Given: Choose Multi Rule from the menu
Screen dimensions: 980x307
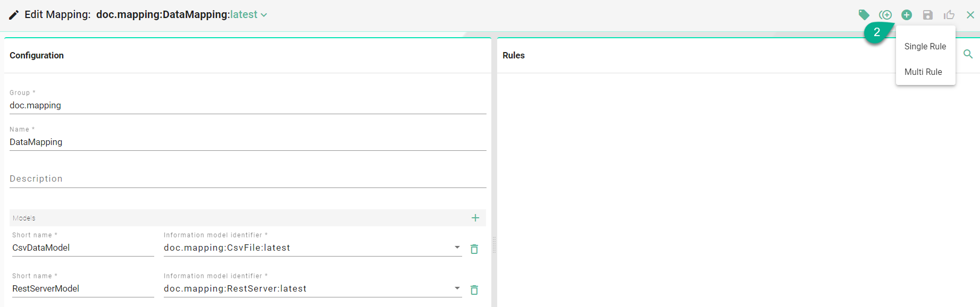Looking at the screenshot, I should pyautogui.click(x=923, y=72).
